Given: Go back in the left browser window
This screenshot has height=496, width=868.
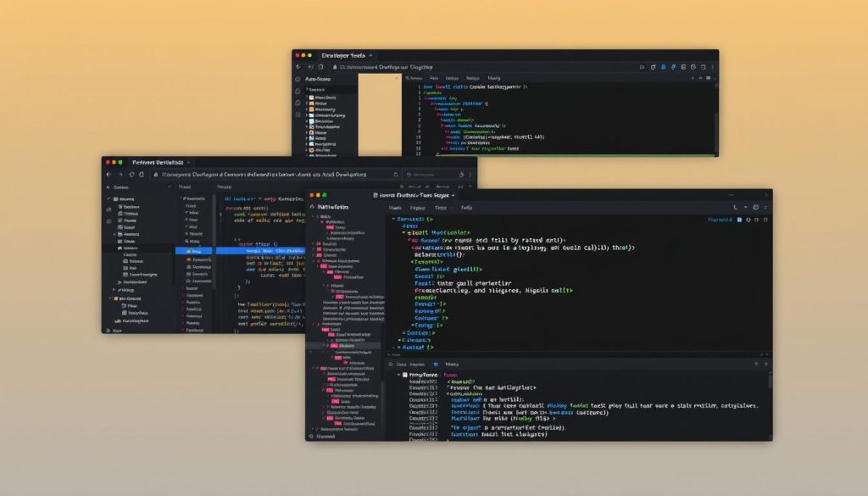Looking at the screenshot, I should (x=109, y=175).
